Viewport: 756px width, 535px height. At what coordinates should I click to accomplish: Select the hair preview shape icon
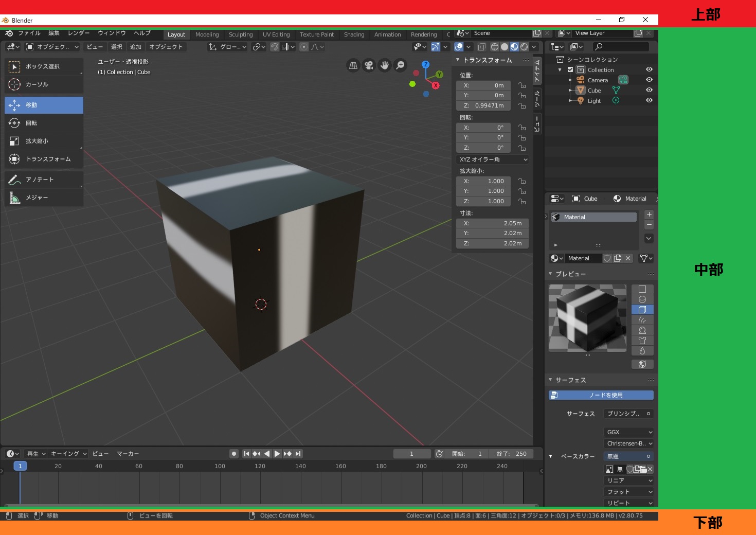[642, 320]
